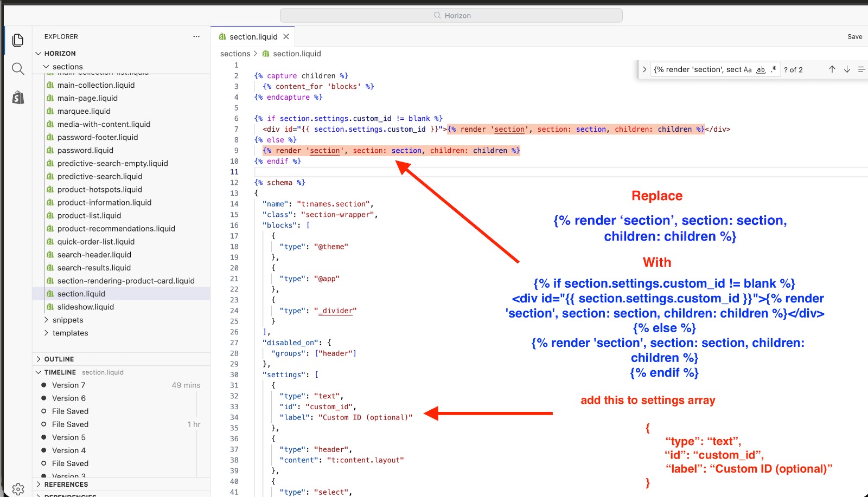Expand the snippets folder

pos(68,320)
